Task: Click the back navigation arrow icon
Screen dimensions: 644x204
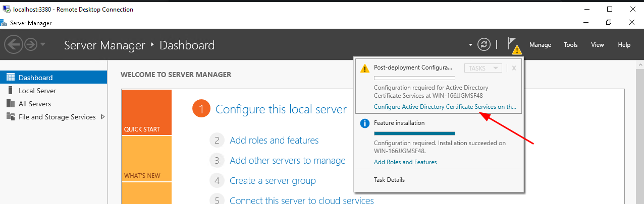Action: coord(14,45)
